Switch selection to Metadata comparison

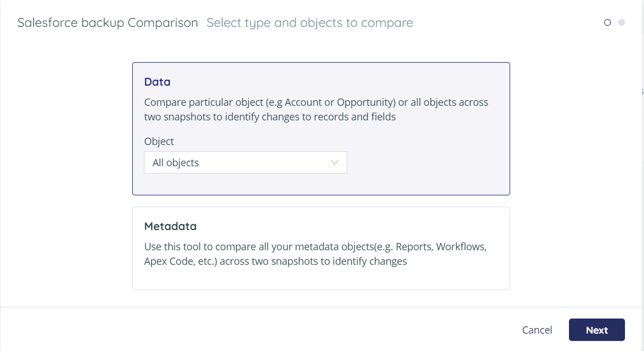click(x=320, y=247)
